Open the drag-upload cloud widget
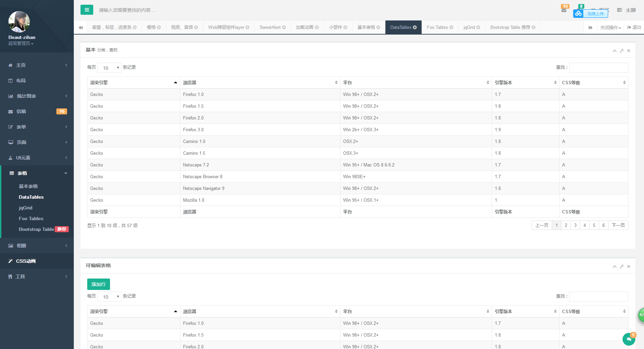The height and width of the screenshot is (349, 644). [590, 13]
